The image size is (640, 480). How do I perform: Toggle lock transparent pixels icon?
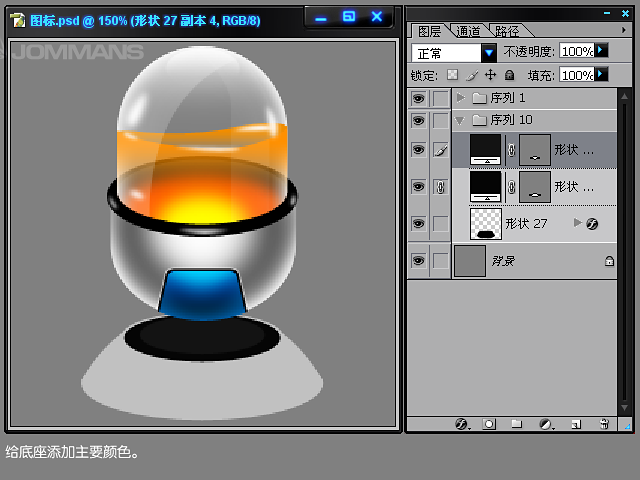(x=452, y=75)
